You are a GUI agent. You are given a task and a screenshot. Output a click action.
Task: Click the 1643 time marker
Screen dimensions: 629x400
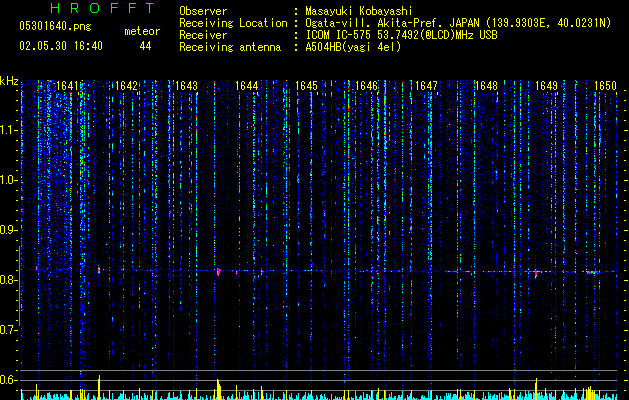click(187, 86)
